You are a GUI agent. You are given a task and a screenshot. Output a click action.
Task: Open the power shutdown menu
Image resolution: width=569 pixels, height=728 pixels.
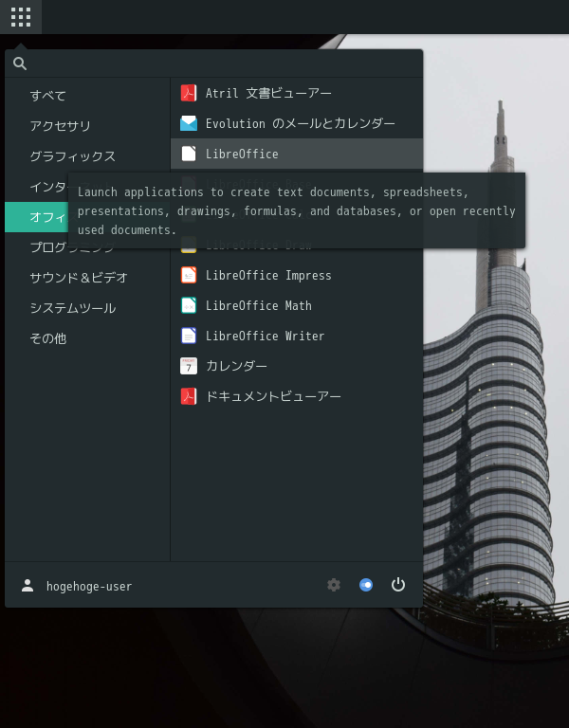click(x=398, y=585)
